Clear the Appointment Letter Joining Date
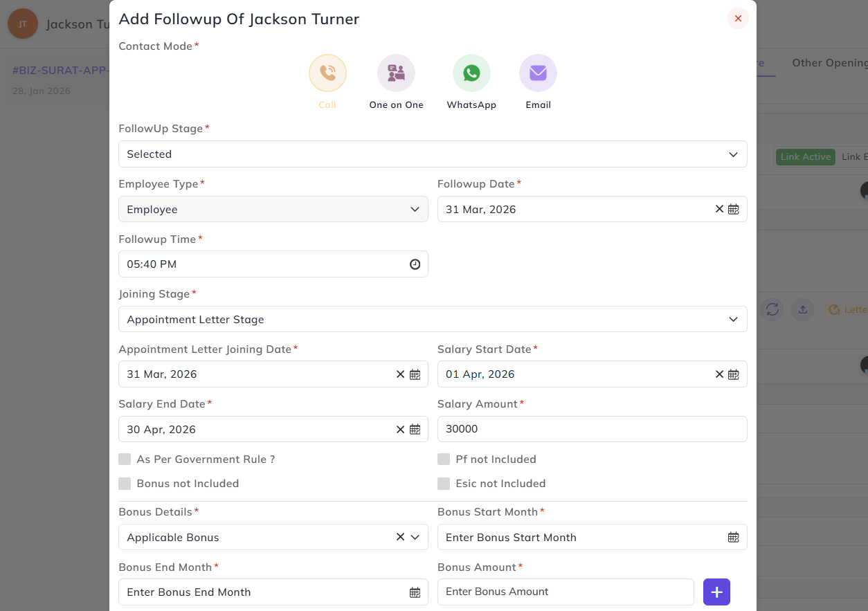This screenshot has width=868, height=611. coord(400,374)
